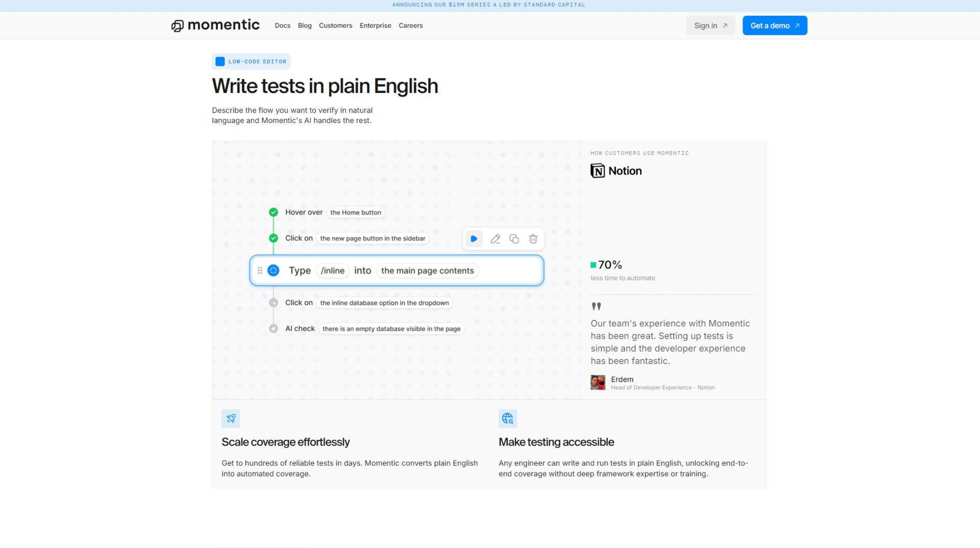Viewport: 980px width, 548px height.
Task: Click the Notion logo
Action: point(616,171)
